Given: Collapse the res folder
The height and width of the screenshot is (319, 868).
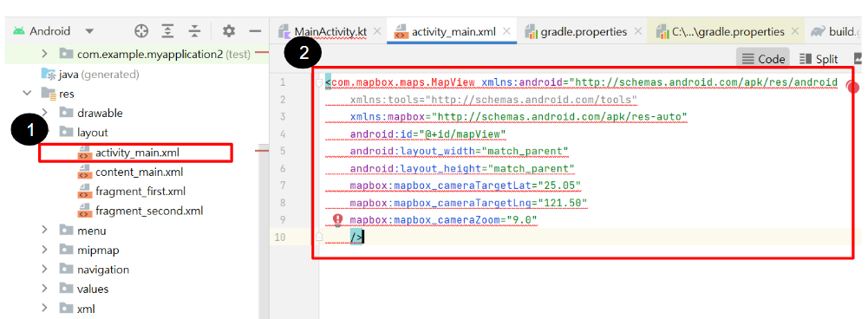Looking at the screenshot, I should click(x=27, y=94).
